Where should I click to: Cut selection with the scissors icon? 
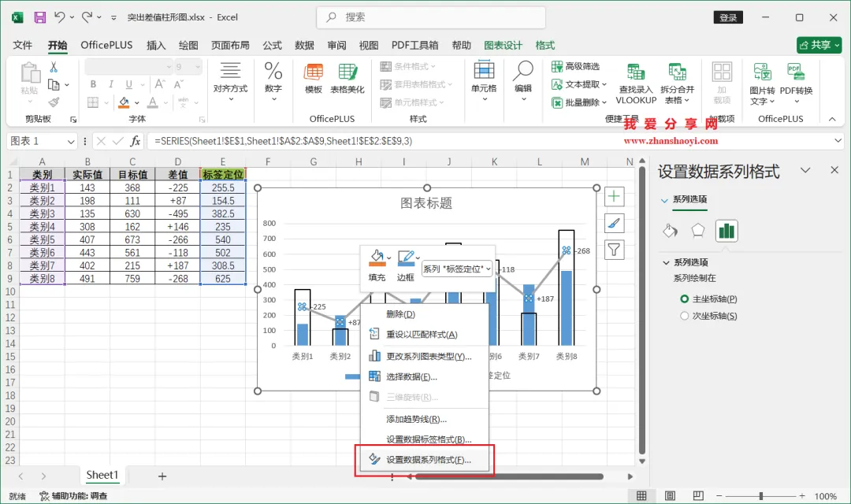[x=54, y=67]
